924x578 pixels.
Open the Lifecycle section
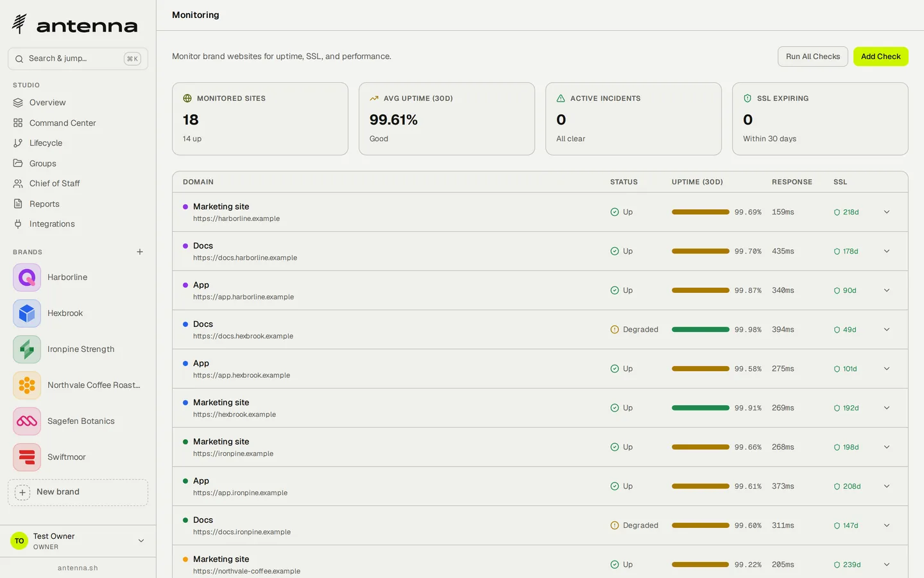coord(78,143)
